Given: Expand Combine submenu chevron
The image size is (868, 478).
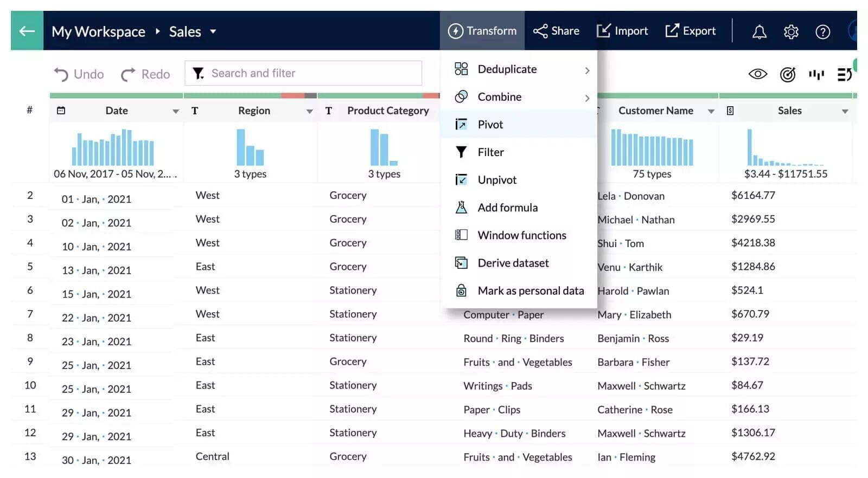Looking at the screenshot, I should pos(587,98).
